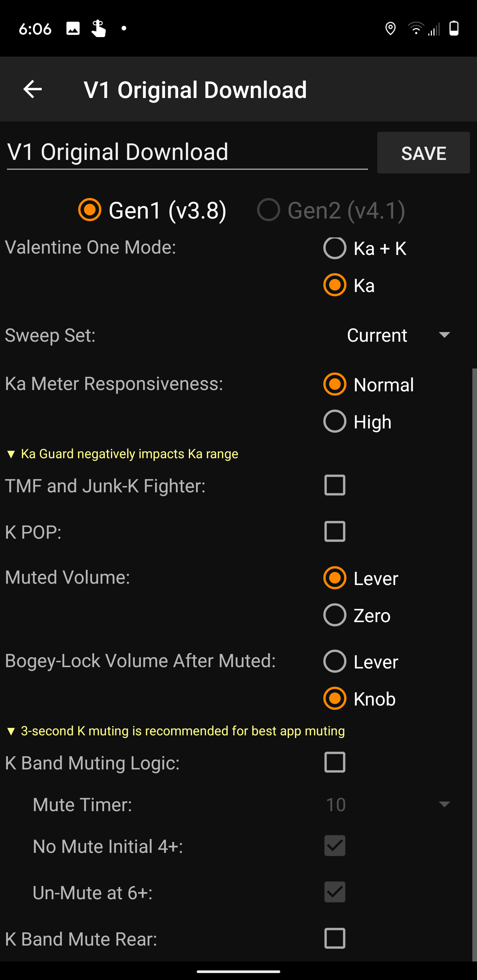Collapse the Ka Guard warning triangle
The height and width of the screenshot is (980, 477).
click(x=11, y=454)
